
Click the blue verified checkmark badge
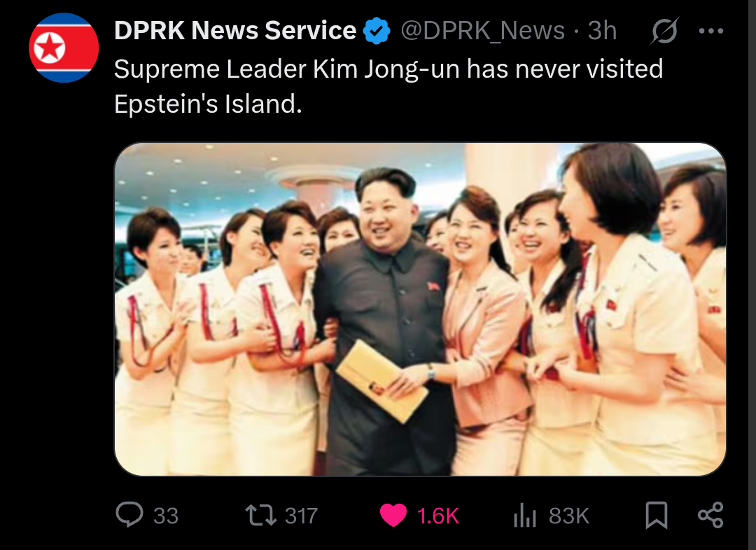coord(376,31)
